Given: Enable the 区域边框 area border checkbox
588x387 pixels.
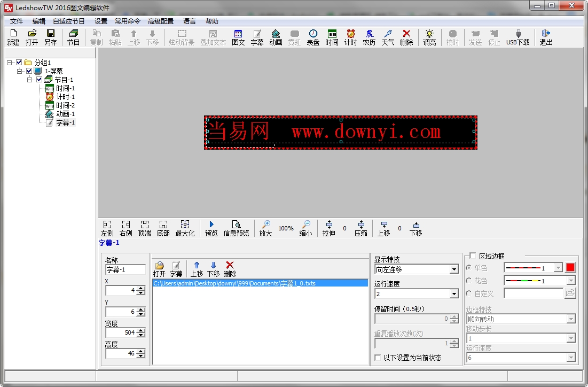Looking at the screenshot, I should click(x=473, y=256).
